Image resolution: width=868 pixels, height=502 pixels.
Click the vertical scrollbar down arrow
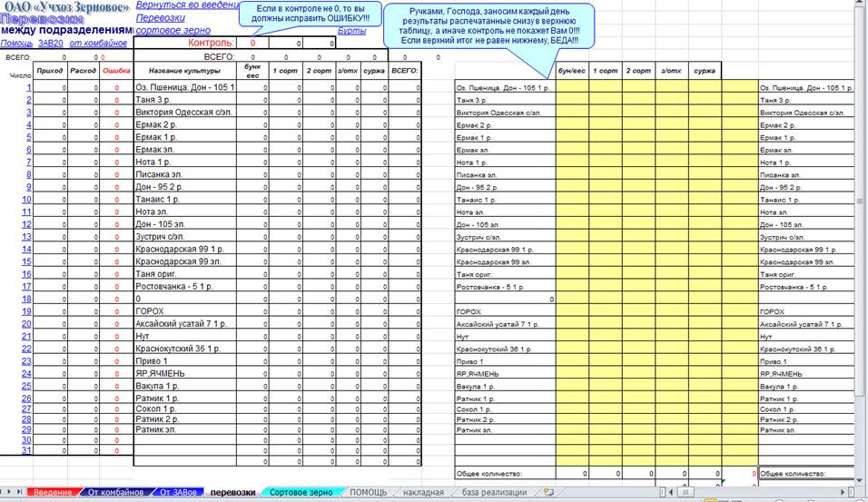(x=859, y=480)
